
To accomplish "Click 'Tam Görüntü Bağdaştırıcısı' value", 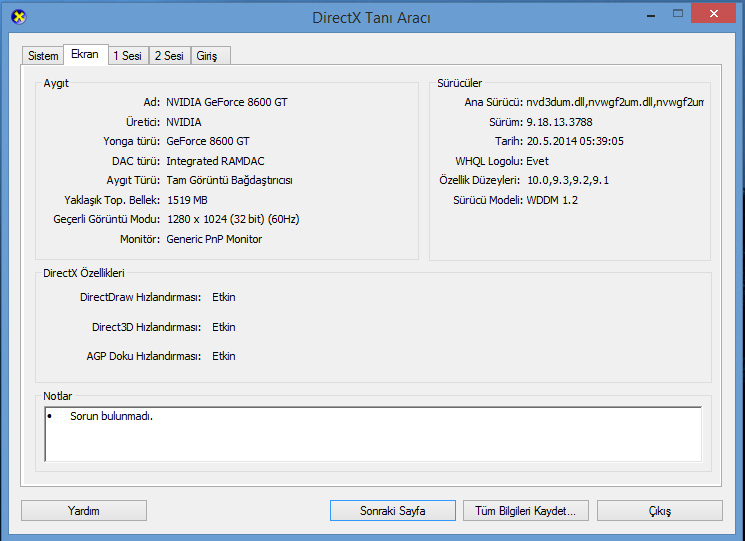I will coord(229,180).
